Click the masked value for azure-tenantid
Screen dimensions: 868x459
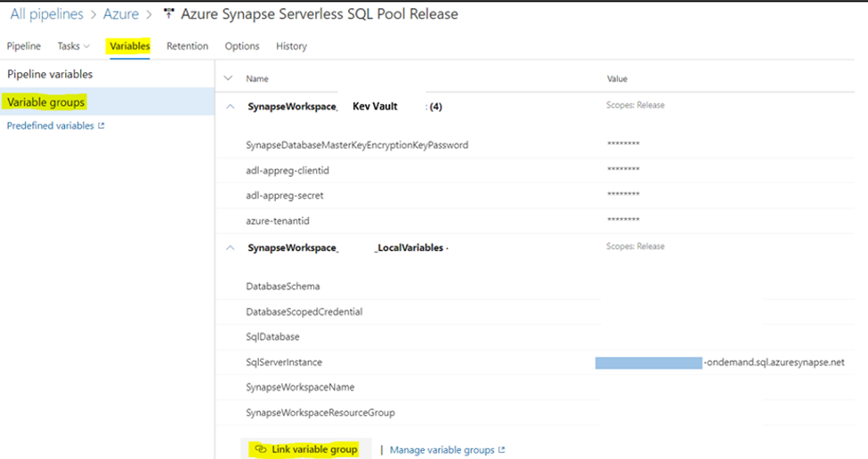pyautogui.click(x=623, y=220)
